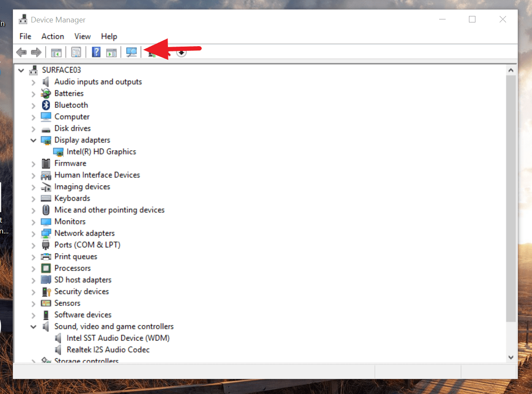Click the navigate Back arrow icon
The width and height of the screenshot is (532, 394).
21,52
